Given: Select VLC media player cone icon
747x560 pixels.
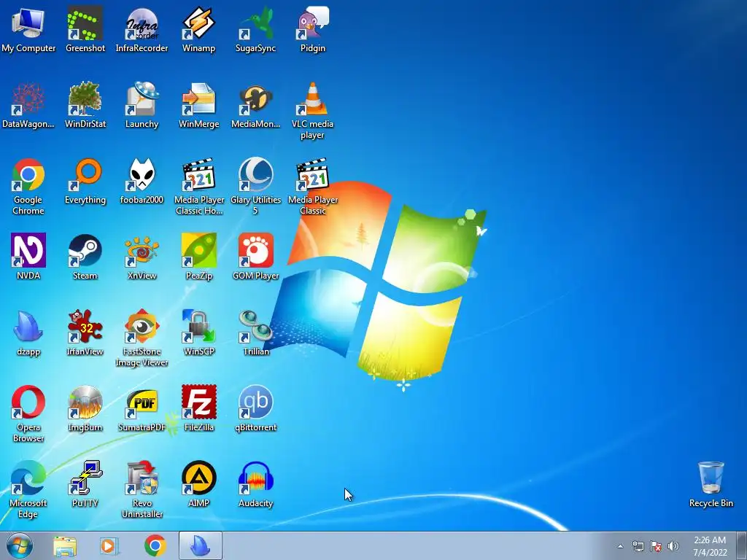Looking at the screenshot, I should (312, 99).
